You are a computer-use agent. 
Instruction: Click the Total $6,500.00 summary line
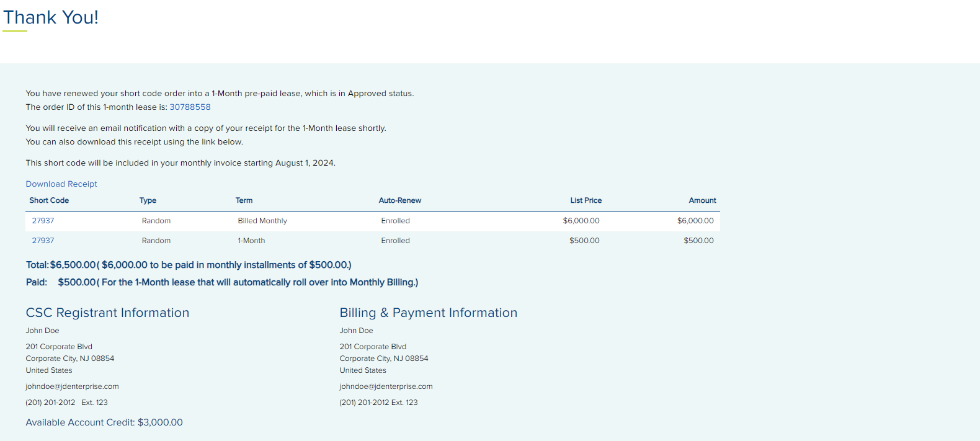pos(189,265)
